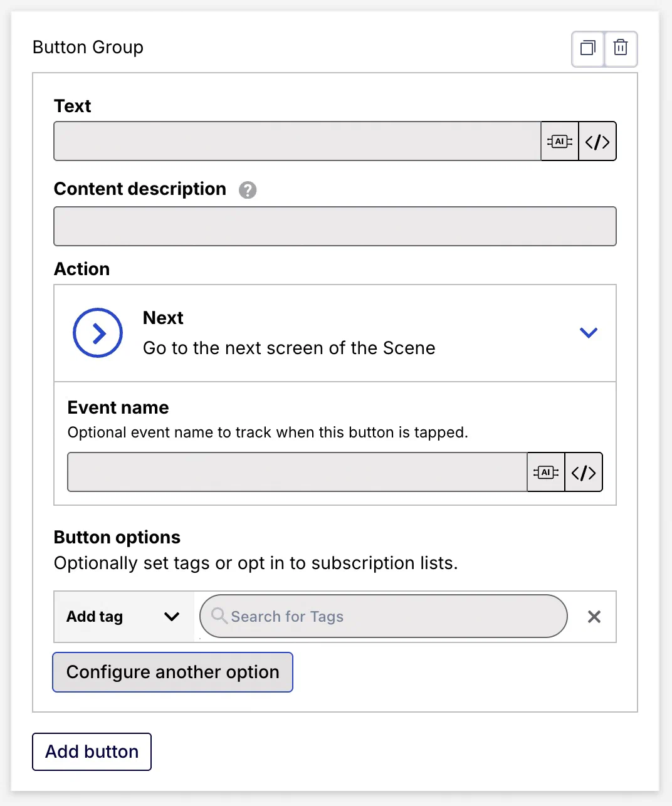Click the AI icon in the Text field
This screenshot has width=672, height=806.
tap(559, 142)
